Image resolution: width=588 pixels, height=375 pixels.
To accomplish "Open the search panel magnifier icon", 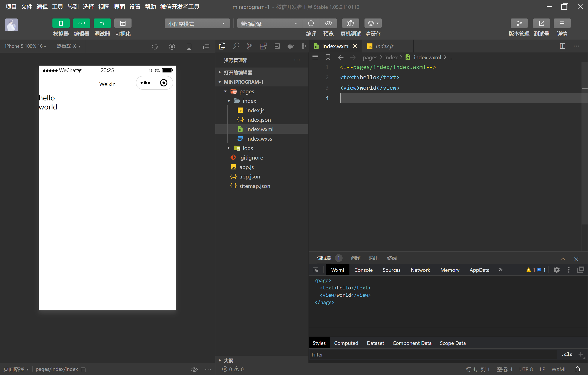I will (x=236, y=46).
